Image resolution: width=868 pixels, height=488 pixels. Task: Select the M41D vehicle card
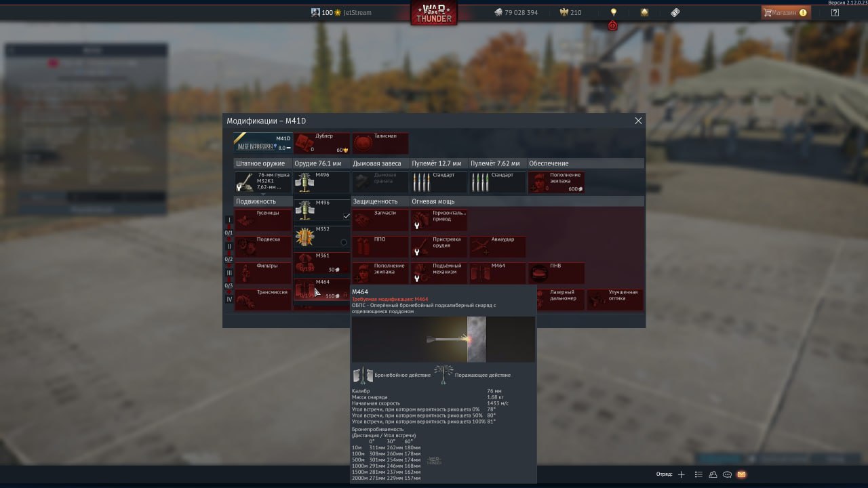pyautogui.click(x=263, y=143)
